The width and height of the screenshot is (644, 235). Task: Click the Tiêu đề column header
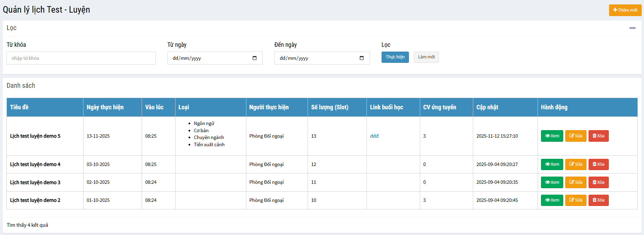pos(19,107)
